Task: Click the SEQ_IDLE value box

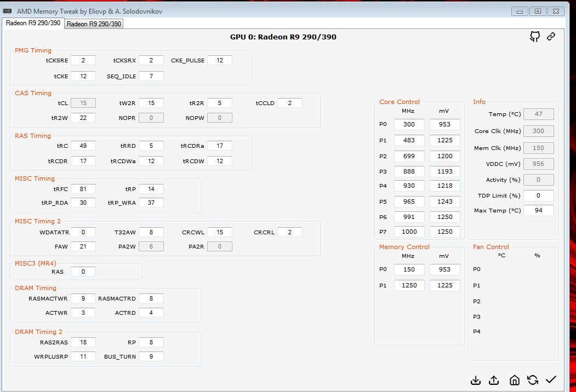Action: 151,76
